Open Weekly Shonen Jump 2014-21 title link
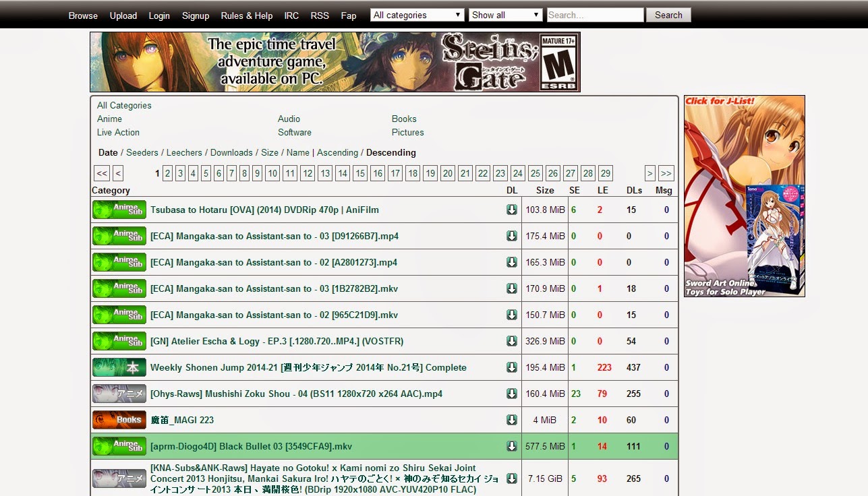Viewport: 868px width, 496px height. point(308,367)
